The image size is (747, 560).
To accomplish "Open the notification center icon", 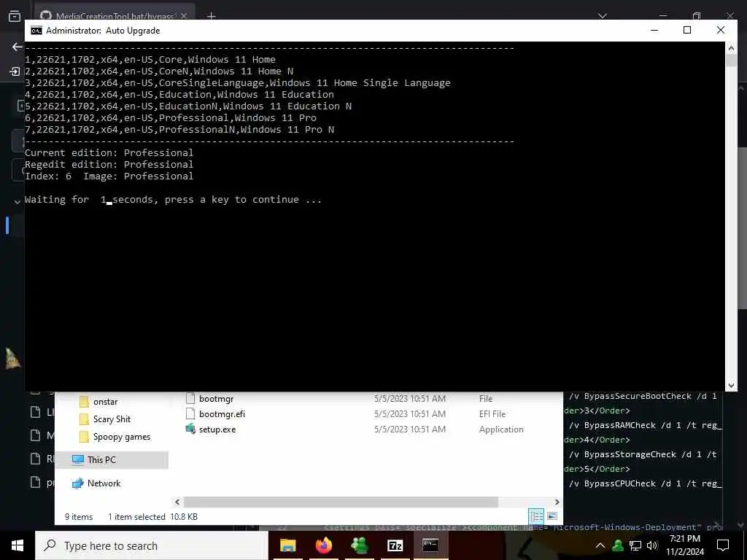I will click(x=723, y=545).
